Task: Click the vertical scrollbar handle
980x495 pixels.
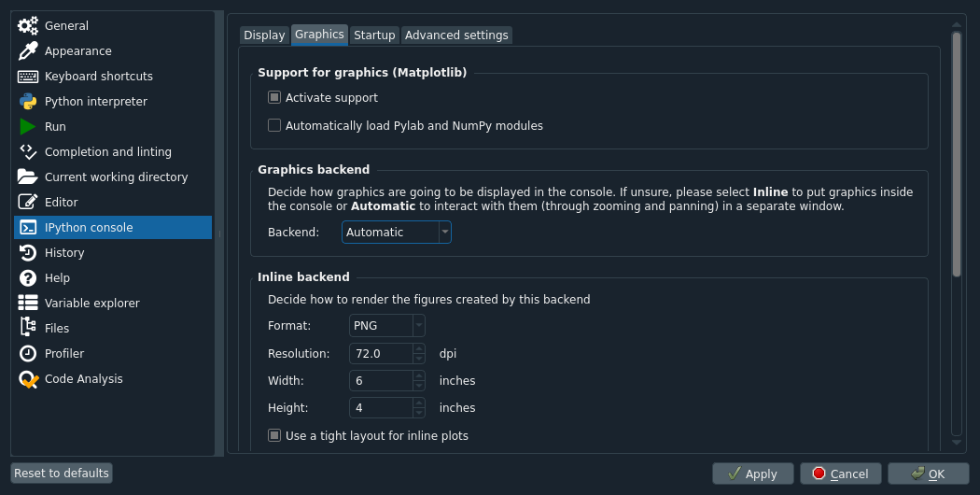Action: pyautogui.click(x=957, y=154)
